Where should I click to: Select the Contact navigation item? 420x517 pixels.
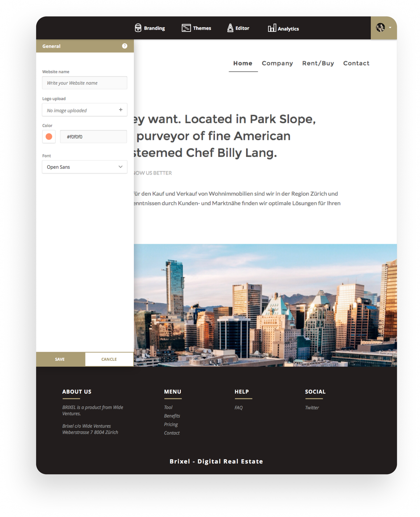tap(356, 63)
